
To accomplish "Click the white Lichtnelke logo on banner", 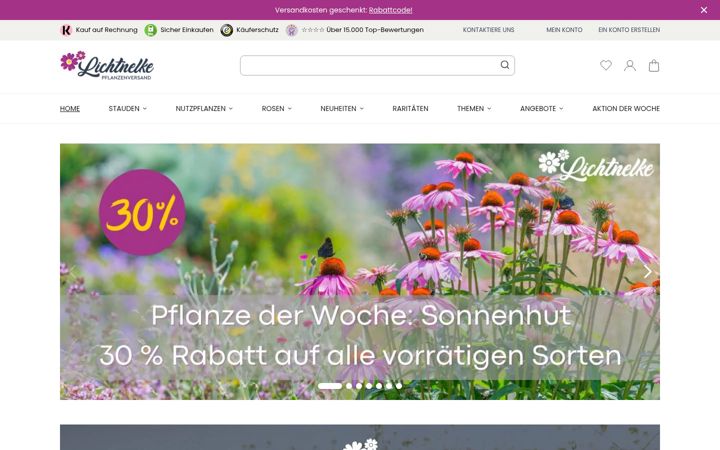I will coord(596,165).
